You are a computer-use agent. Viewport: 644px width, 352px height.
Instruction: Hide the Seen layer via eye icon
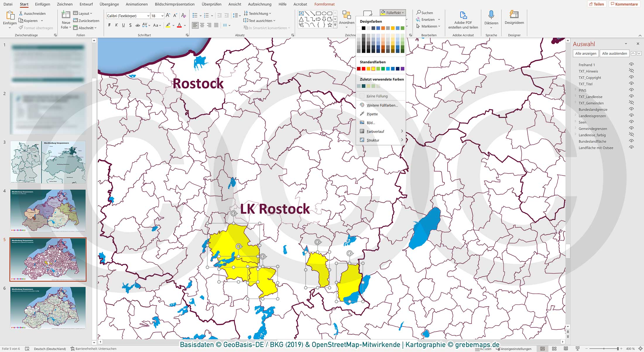point(631,122)
